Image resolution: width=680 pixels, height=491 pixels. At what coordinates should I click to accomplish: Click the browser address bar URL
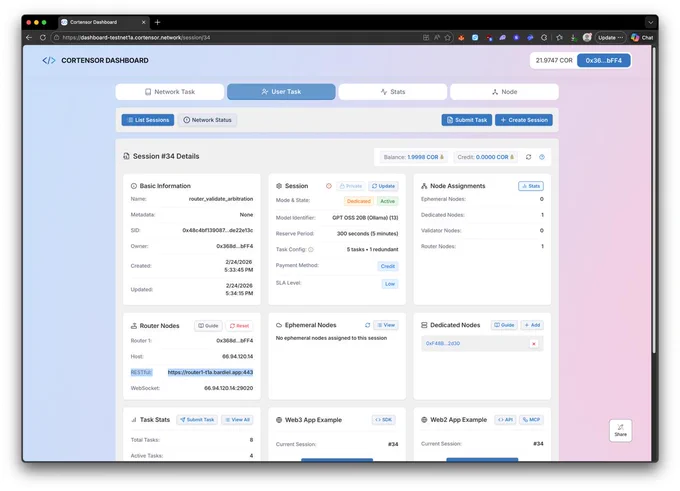pos(136,38)
